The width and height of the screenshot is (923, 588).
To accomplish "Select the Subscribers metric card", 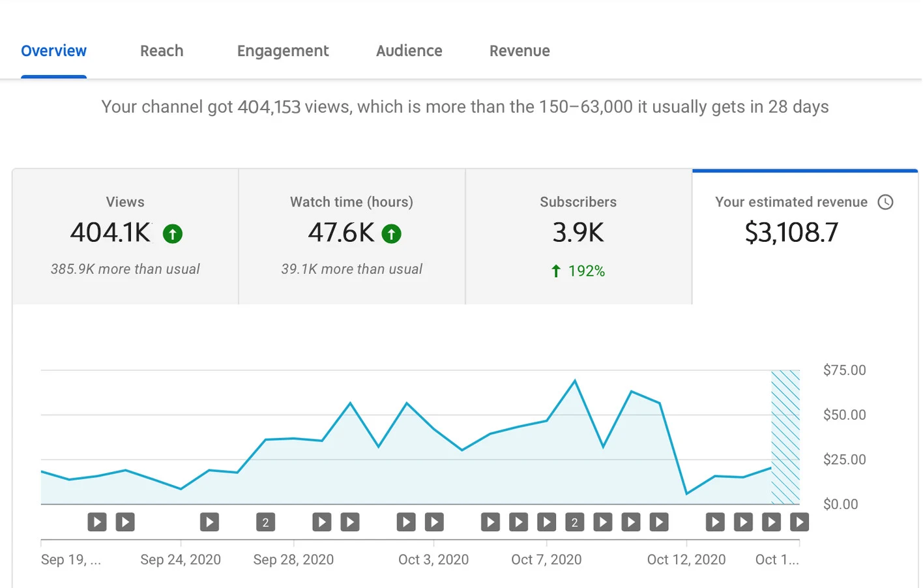I will 578,236.
